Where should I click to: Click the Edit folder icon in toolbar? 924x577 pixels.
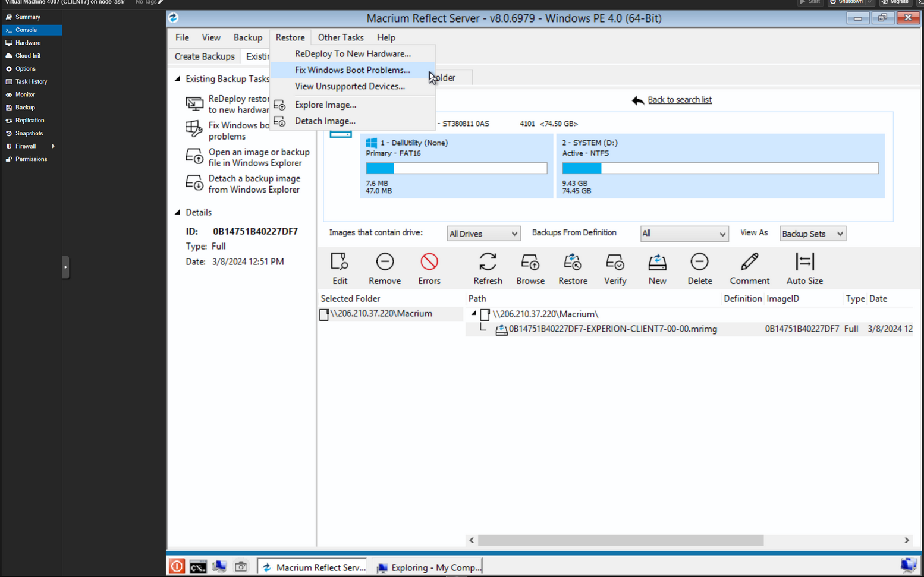pos(340,262)
